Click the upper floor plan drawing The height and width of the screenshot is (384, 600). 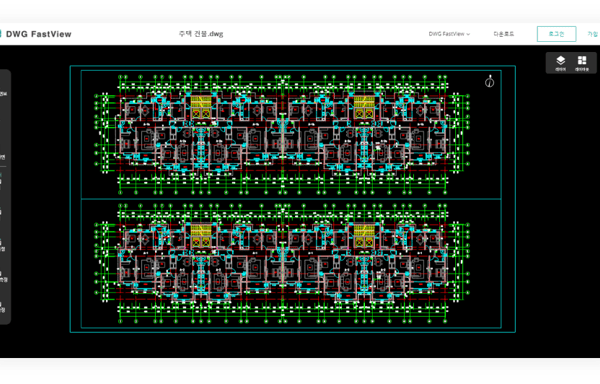pos(282,135)
